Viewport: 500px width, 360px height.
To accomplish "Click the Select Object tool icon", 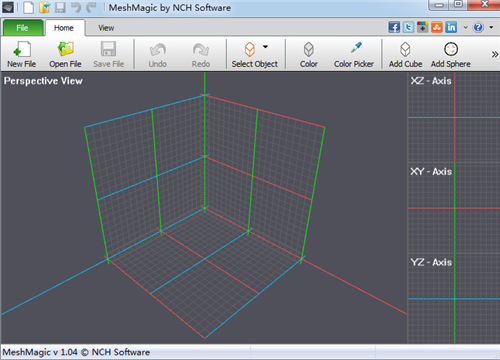I will 250,50.
